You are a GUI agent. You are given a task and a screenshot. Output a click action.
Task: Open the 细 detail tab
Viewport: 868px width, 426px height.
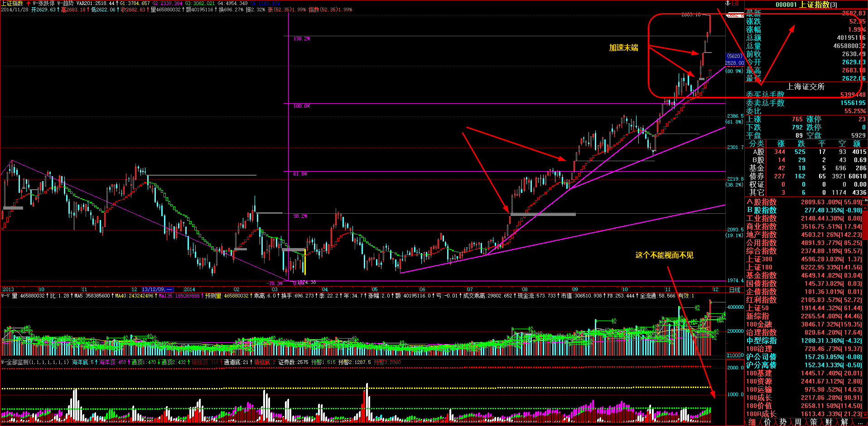coord(752,422)
